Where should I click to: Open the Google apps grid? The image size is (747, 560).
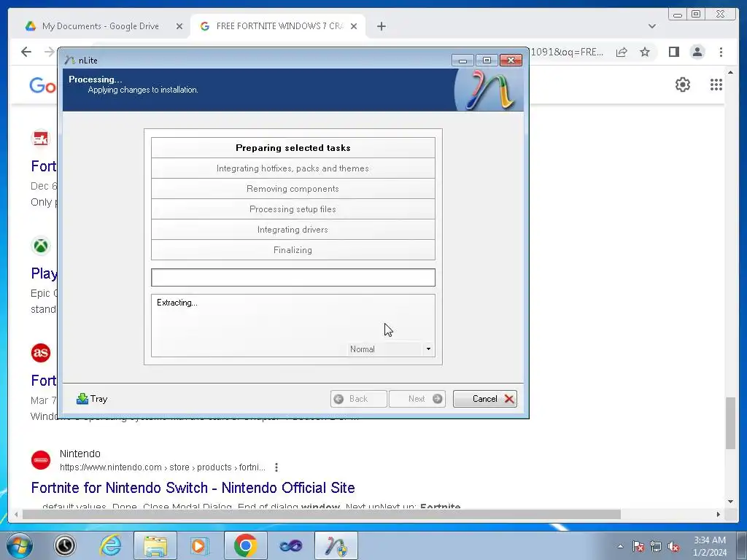[716, 85]
